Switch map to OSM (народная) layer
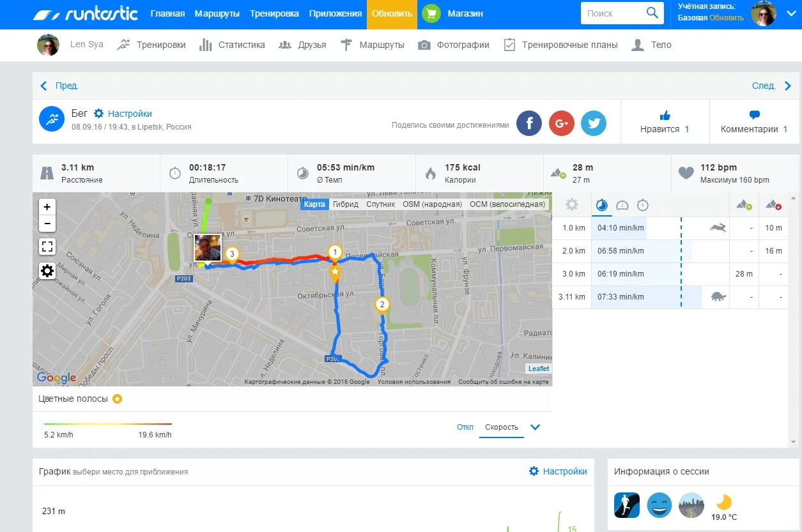The height and width of the screenshot is (532, 802). click(x=432, y=204)
